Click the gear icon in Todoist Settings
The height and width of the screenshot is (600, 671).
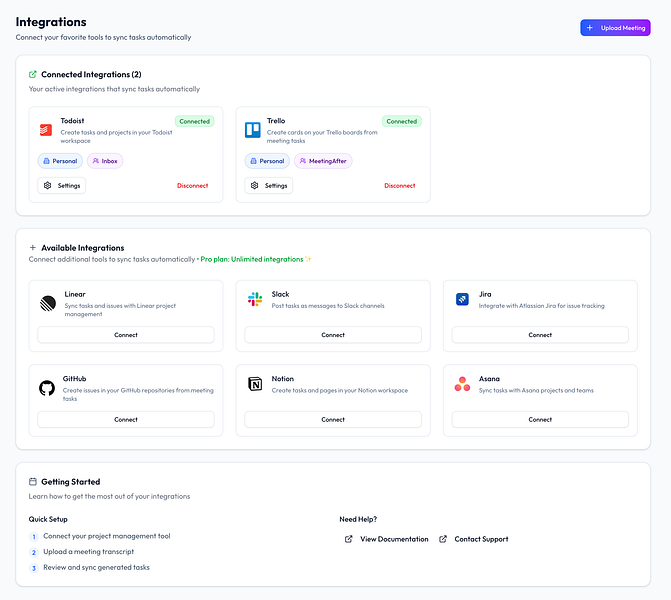pos(48,185)
